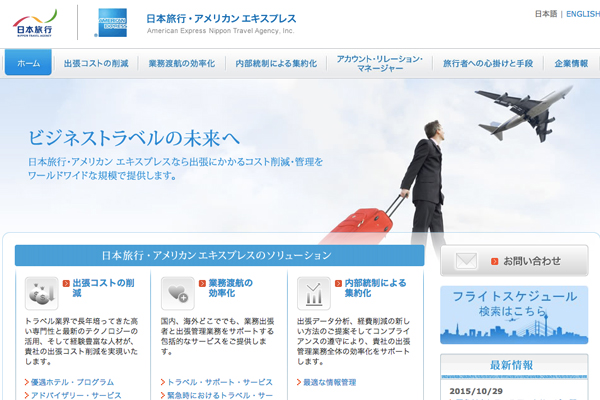
Task: Open the アドバイザリー・サービス link
Action: pos(76,395)
